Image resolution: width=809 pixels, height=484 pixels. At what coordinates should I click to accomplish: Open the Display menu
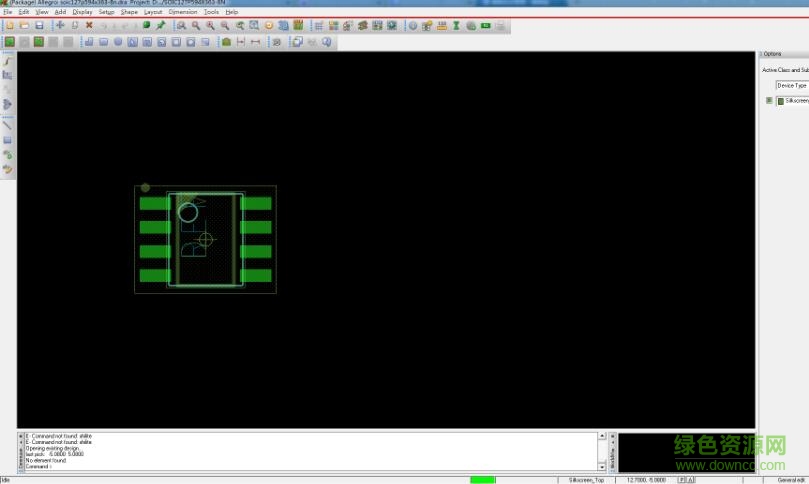(82, 12)
